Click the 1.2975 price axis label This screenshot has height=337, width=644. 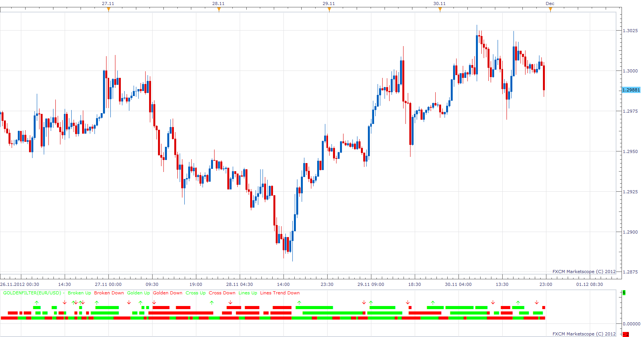[x=630, y=111]
